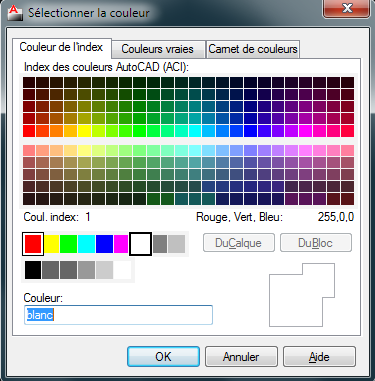
Task: Confirm the color with OK
Action: pos(163,357)
